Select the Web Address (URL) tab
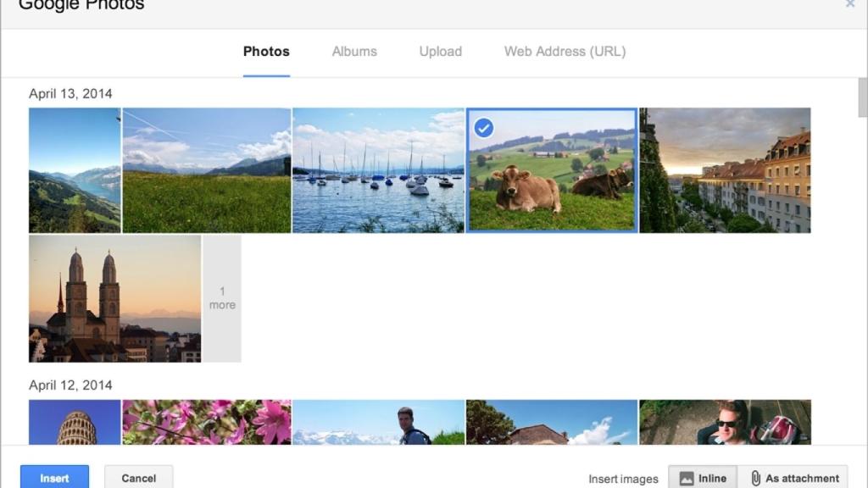Screen dimensions: 868x488 point(564,52)
